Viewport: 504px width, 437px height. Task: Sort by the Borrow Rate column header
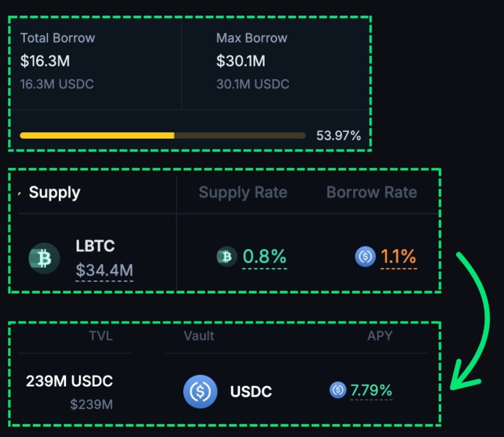372,193
